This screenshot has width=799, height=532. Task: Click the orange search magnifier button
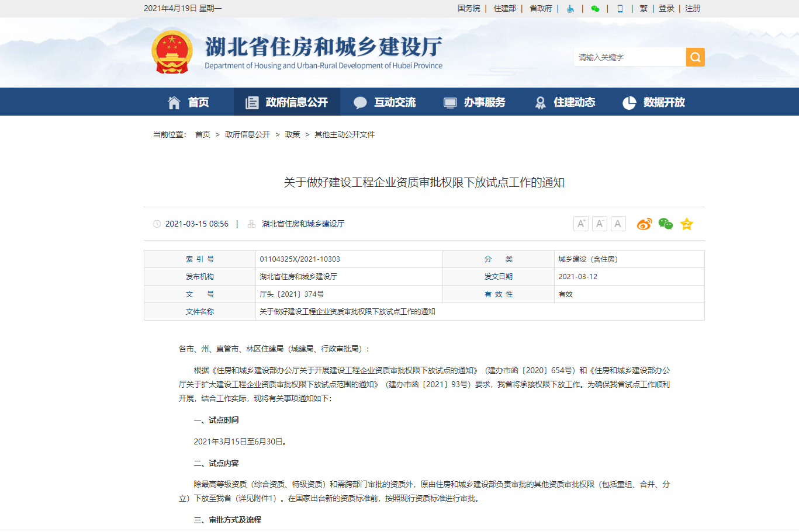(695, 57)
